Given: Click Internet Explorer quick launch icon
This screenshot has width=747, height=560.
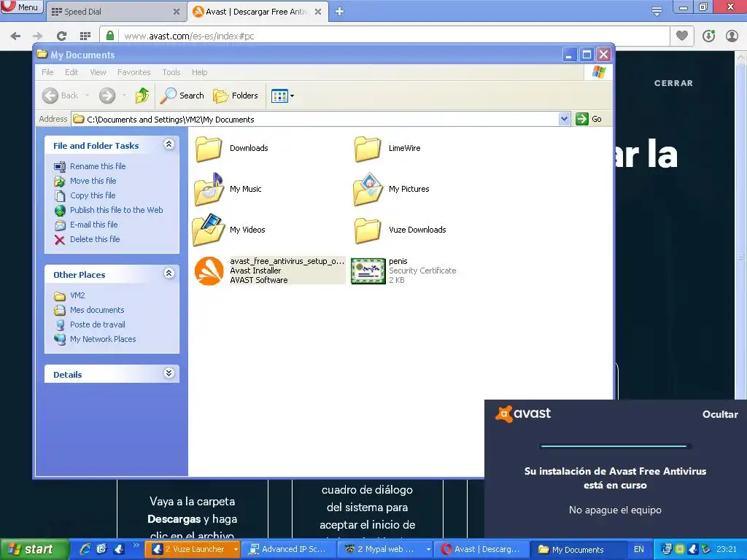Looking at the screenshot, I should [85, 550].
